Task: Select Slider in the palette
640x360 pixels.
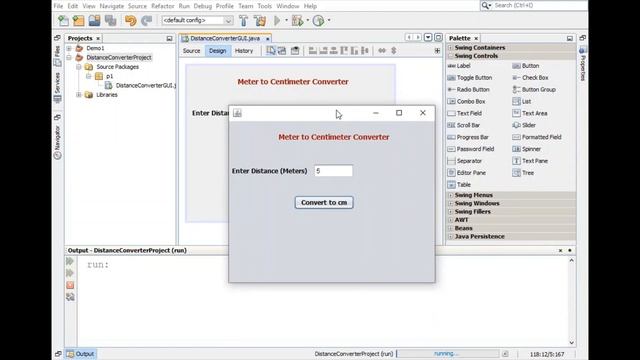Action: pos(524,125)
